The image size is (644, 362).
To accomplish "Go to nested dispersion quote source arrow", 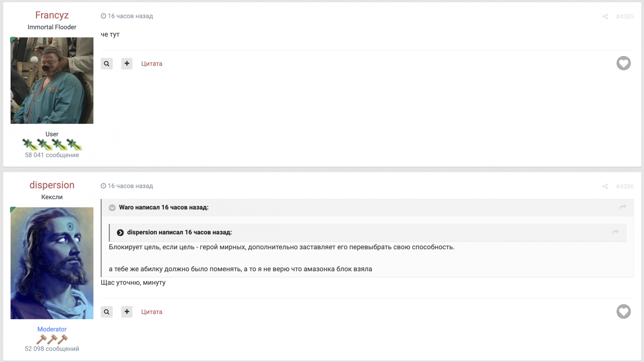I will click(x=615, y=232).
